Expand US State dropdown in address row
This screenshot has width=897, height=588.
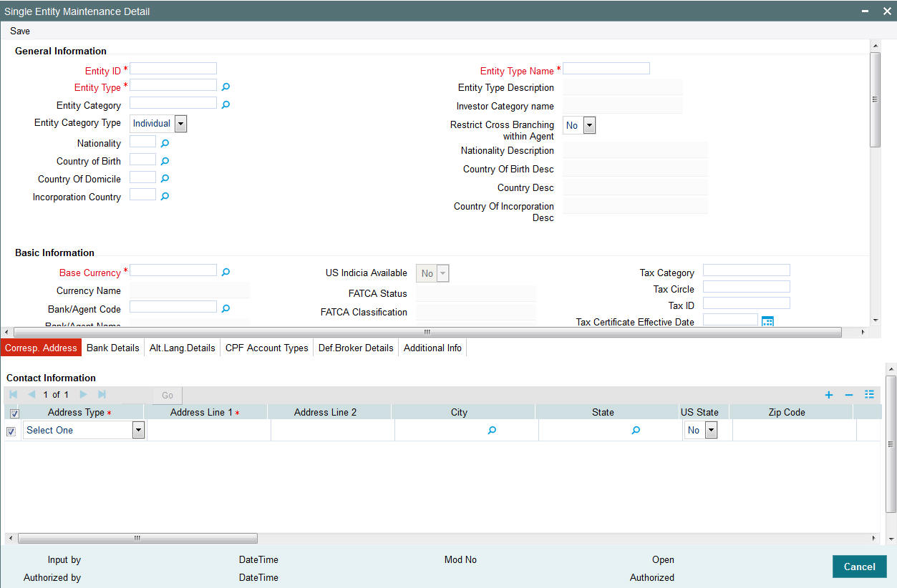711,430
